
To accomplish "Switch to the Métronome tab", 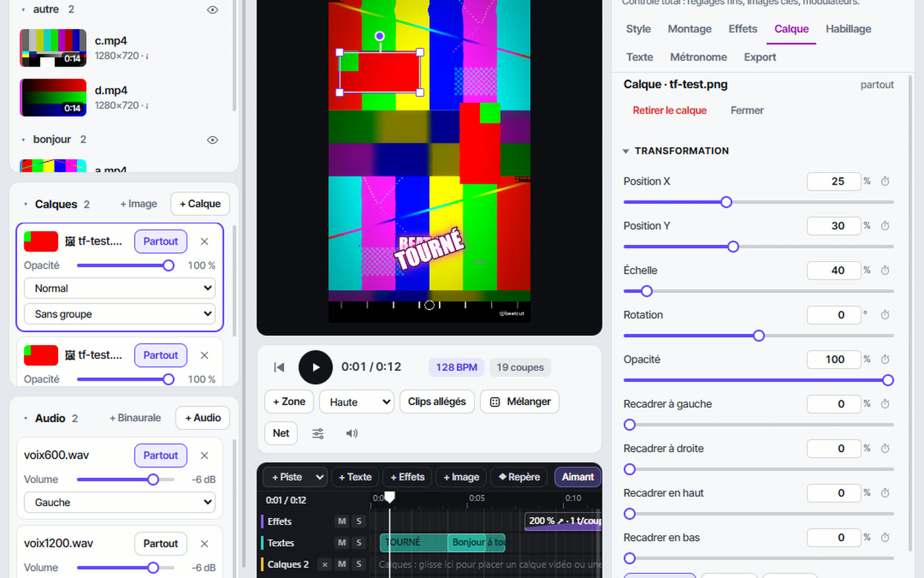I will pyautogui.click(x=698, y=57).
